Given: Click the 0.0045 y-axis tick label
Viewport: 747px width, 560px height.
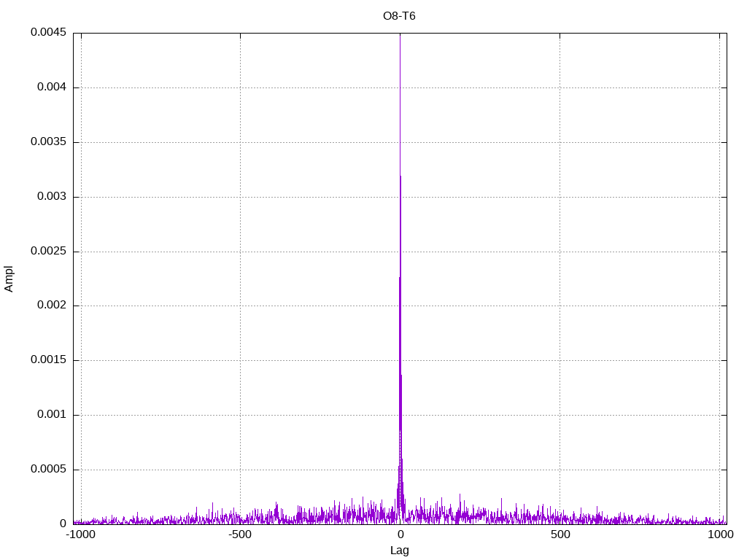Looking at the screenshot, I should pos(49,32).
